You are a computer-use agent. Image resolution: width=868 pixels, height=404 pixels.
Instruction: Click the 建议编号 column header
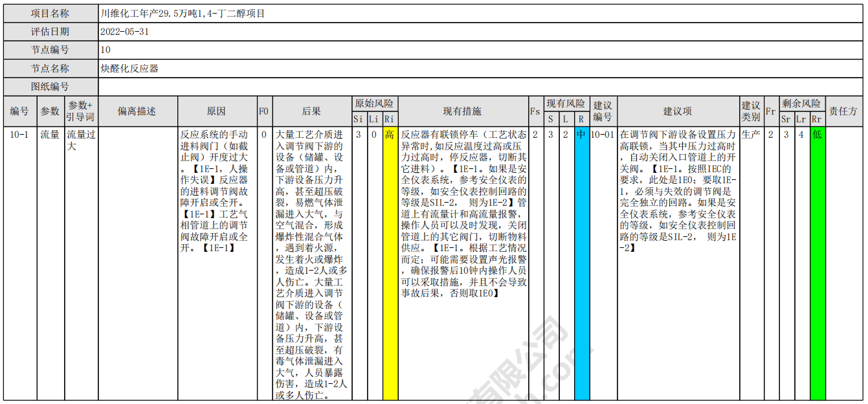(603, 111)
